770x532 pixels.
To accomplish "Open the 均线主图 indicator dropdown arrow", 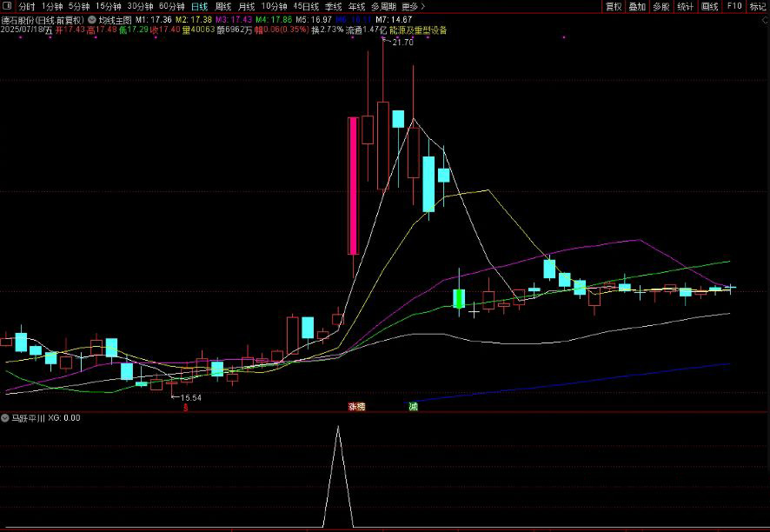I will pyautogui.click(x=92, y=18).
